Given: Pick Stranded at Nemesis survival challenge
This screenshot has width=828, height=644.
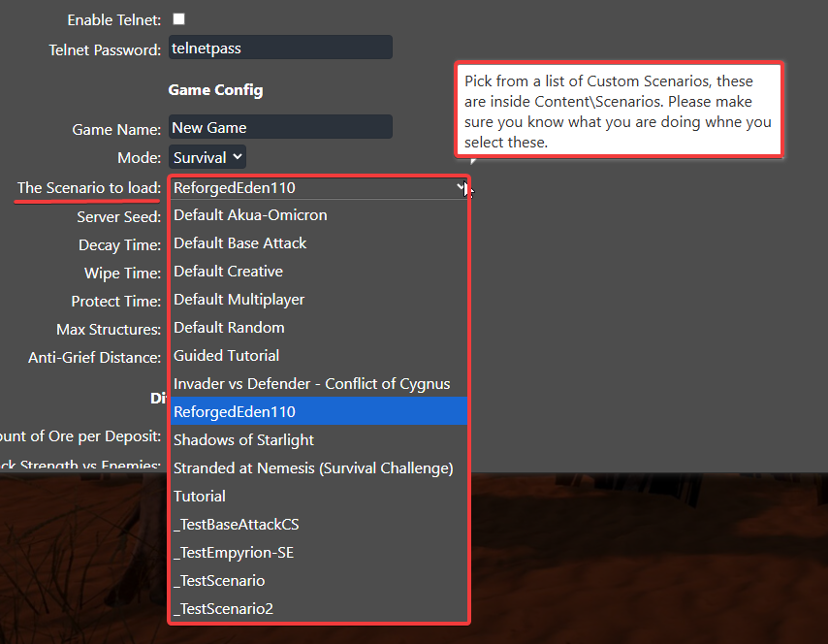Looking at the screenshot, I should click(312, 467).
